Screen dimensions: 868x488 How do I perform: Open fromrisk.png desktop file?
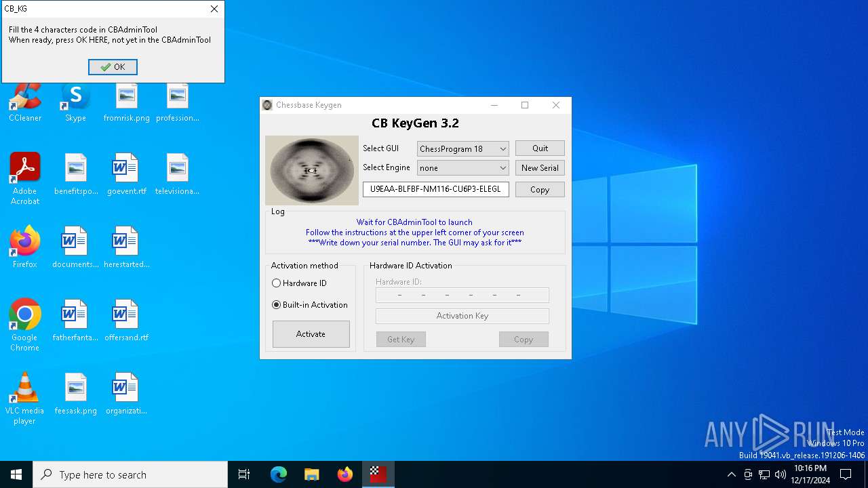click(x=127, y=102)
